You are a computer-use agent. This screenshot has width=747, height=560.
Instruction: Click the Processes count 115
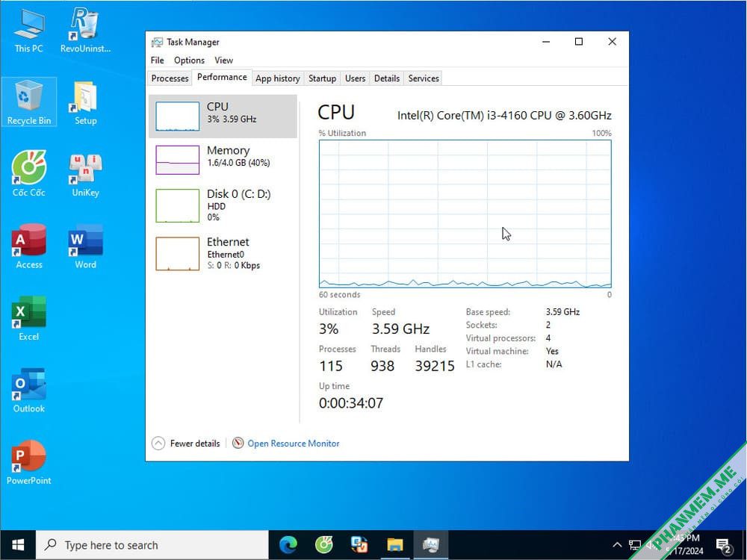331,366
